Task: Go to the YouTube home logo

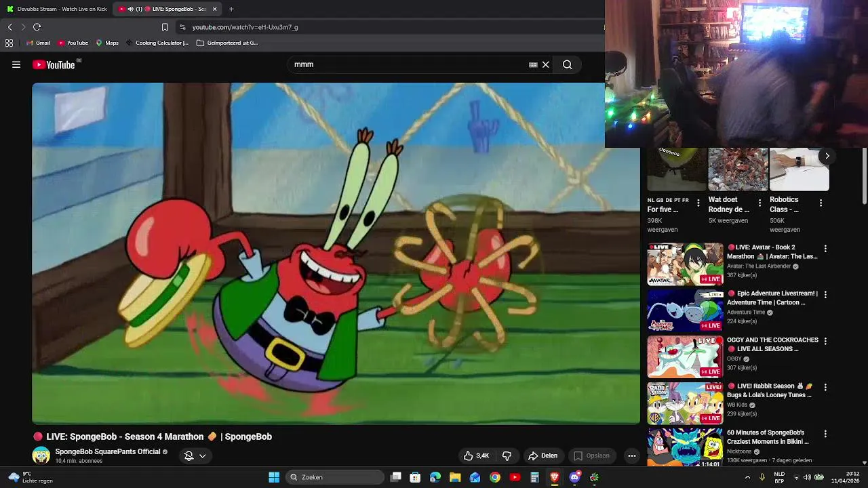Action: point(54,65)
